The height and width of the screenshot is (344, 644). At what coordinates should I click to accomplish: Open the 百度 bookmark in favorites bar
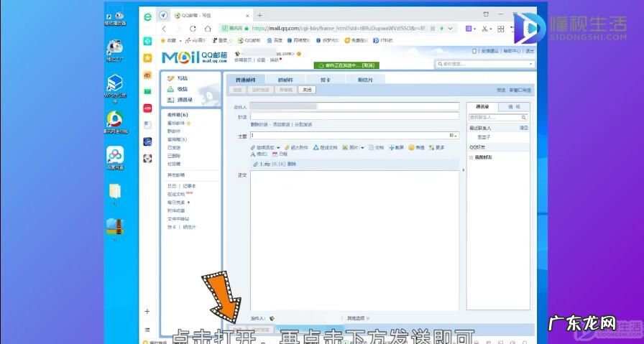[275, 41]
